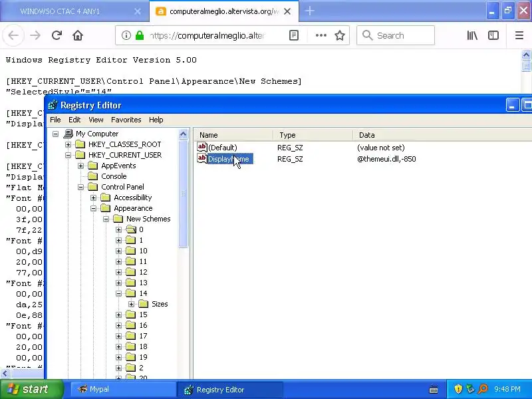Open the Registry Editor View menu
Viewport: 532px width, 399px height.
(x=96, y=120)
